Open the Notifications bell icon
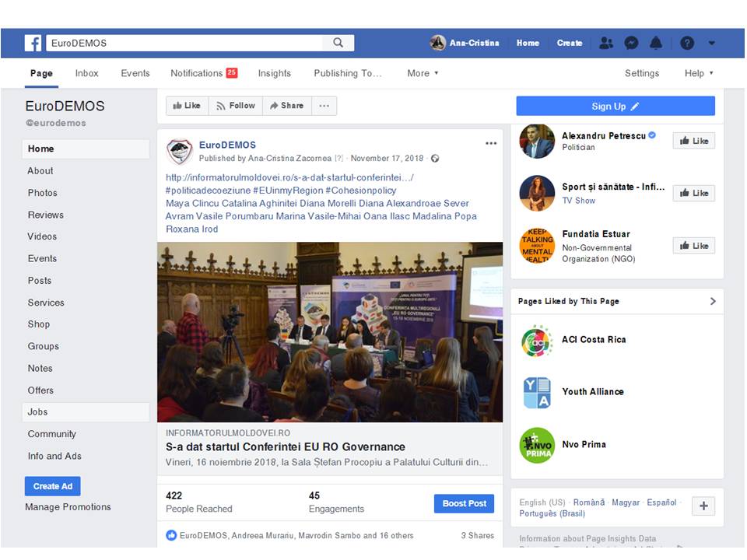Viewport: 747px width, 560px height. point(656,44)
